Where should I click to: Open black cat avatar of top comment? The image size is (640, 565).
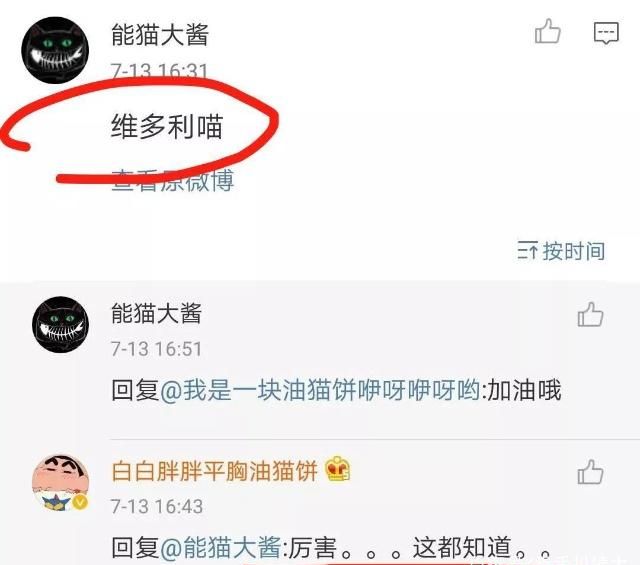pyautogui.click(x=55, y=50)
